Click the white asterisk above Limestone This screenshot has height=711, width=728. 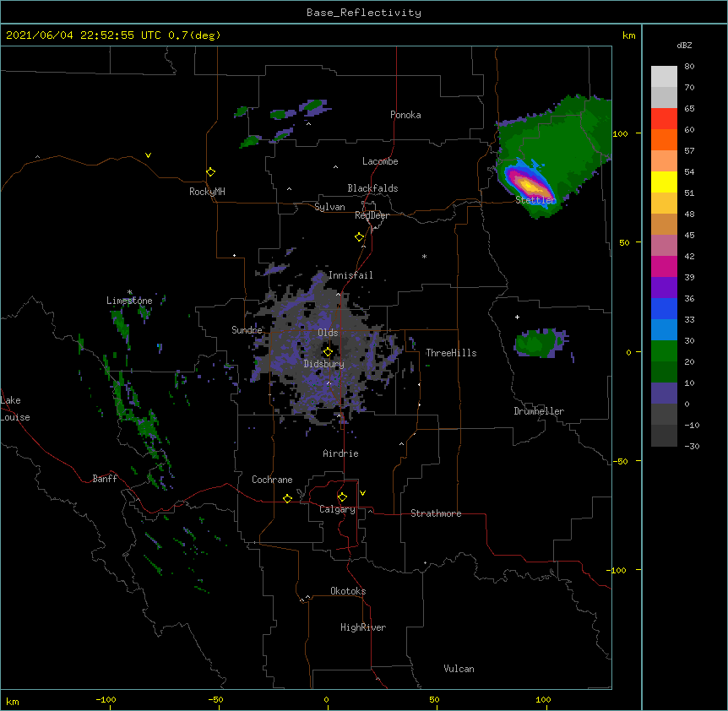pos(129,292)
